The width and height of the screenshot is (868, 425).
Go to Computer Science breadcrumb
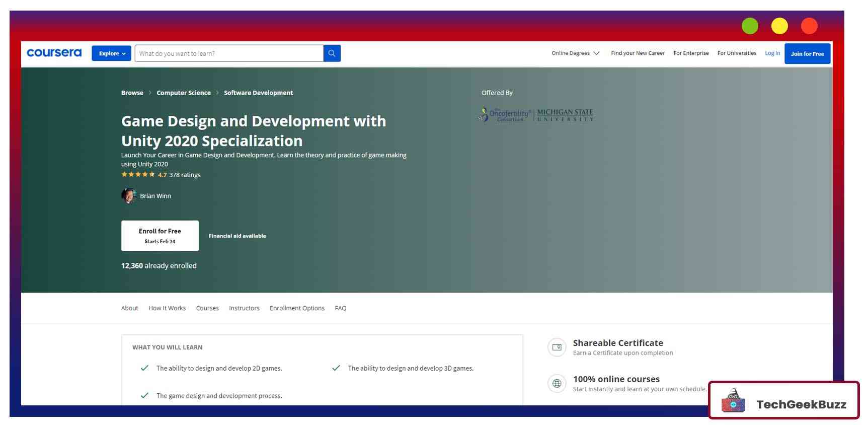click(184, 93)
